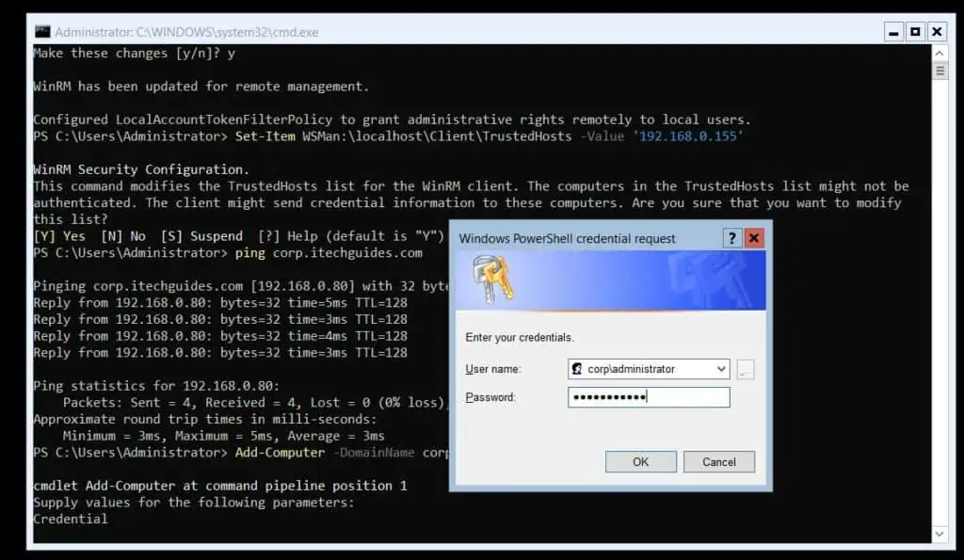This screenshot has width=964, height=560.
Task: Click the browse button next to User name
Action: [x=746, y=369]
